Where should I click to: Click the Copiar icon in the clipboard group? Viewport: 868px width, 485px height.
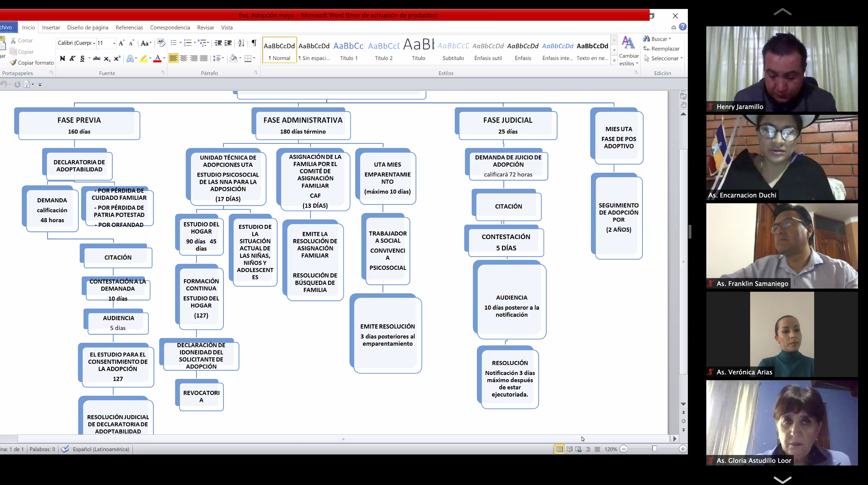click(x=13, y=52)
